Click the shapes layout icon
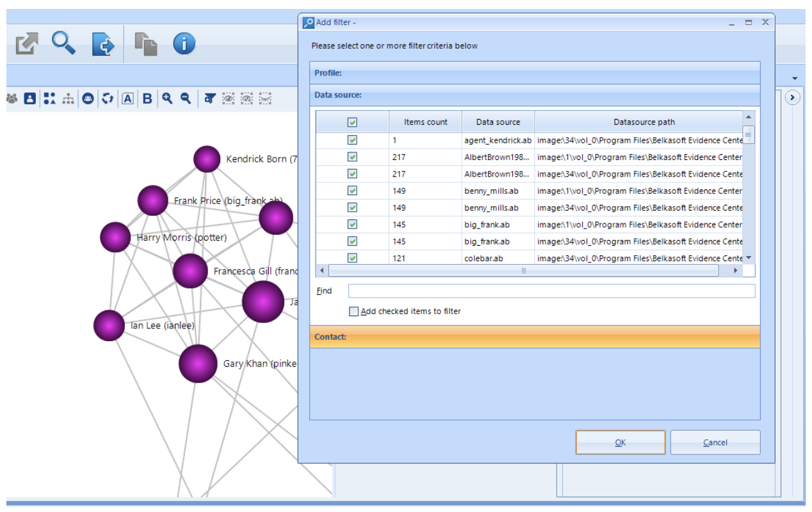This screenshot has width=812, height=512. pos(49,99)
